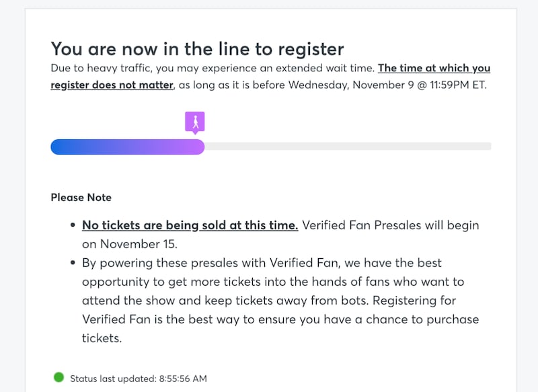Click the "You are now in the line" heading

(197, 48)
